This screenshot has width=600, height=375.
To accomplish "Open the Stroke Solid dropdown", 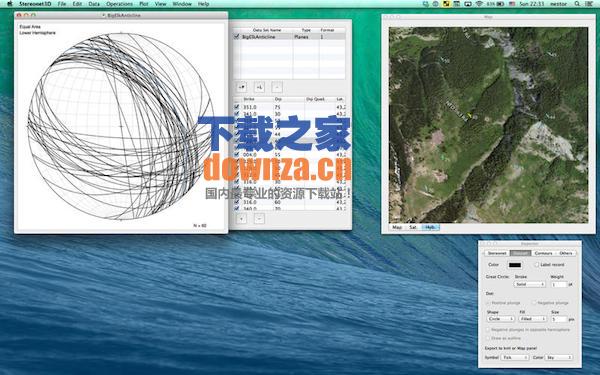I will pos(530,284).
